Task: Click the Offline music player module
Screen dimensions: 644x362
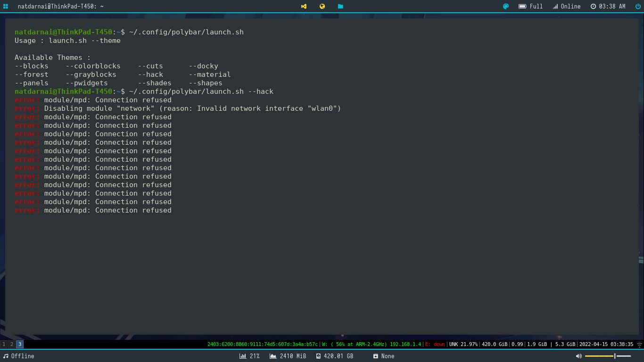Action: click(19, 356)
